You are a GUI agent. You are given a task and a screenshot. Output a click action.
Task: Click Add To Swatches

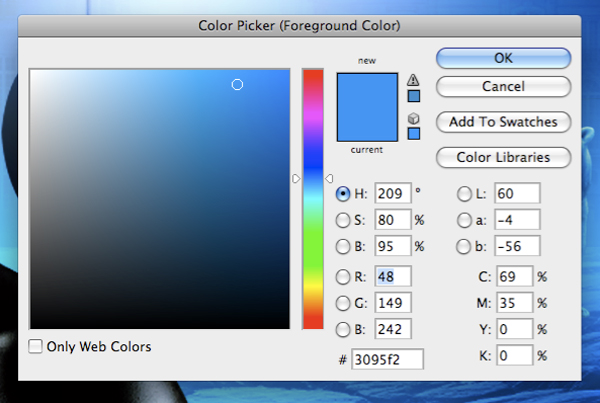[x=504, y=122]
